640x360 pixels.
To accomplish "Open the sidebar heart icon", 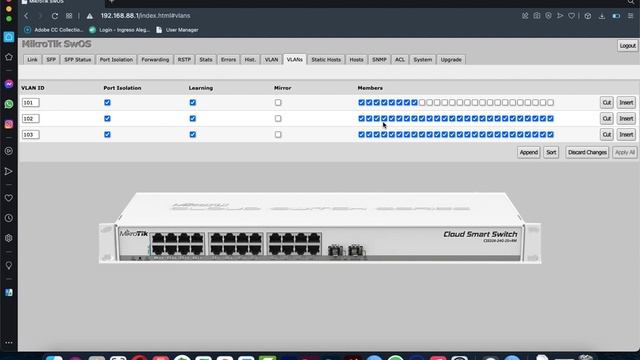I will [9, 198].
